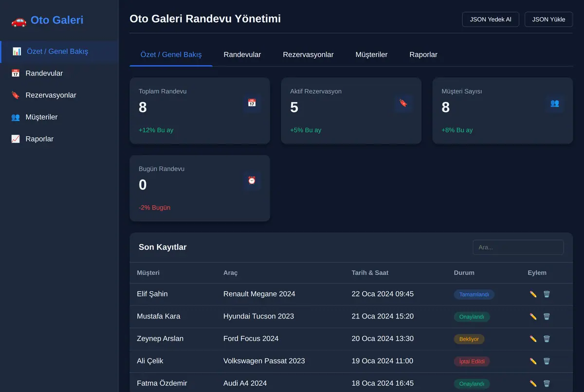The image size is (584, 392).
Task: Switch to the Müşteriler top tab
Action: (371, 54)
